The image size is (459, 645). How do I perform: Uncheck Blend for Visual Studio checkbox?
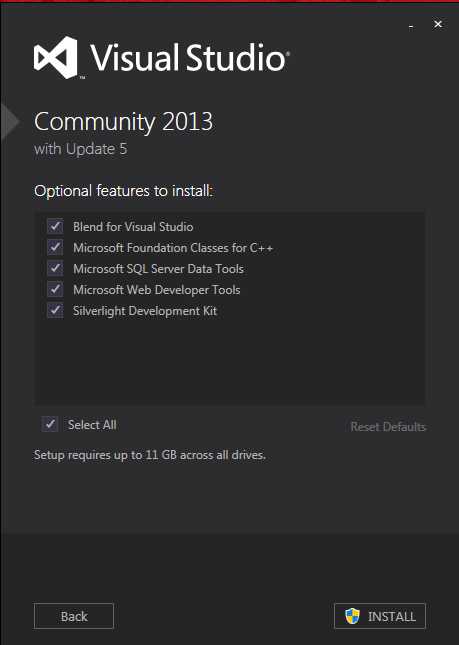pyautogui.click(x=55, y=226)
